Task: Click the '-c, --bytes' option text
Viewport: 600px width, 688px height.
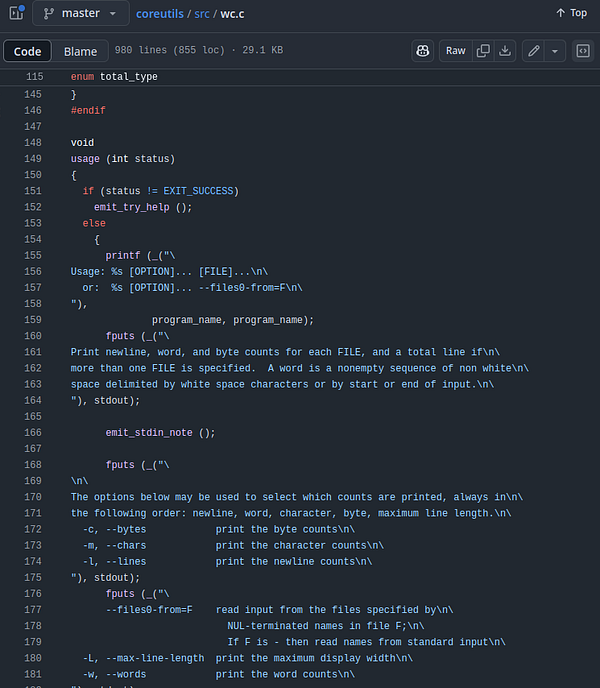Action: point(114,530)
